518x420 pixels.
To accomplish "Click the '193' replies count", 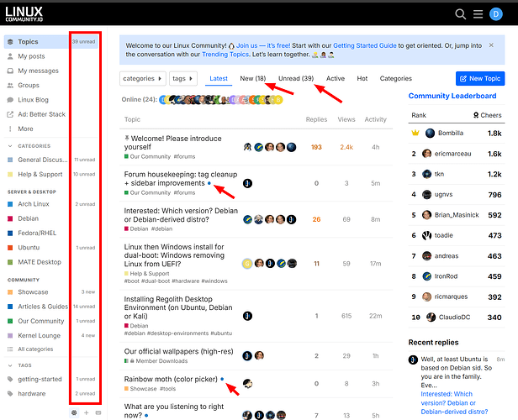I will pos(316,147).
